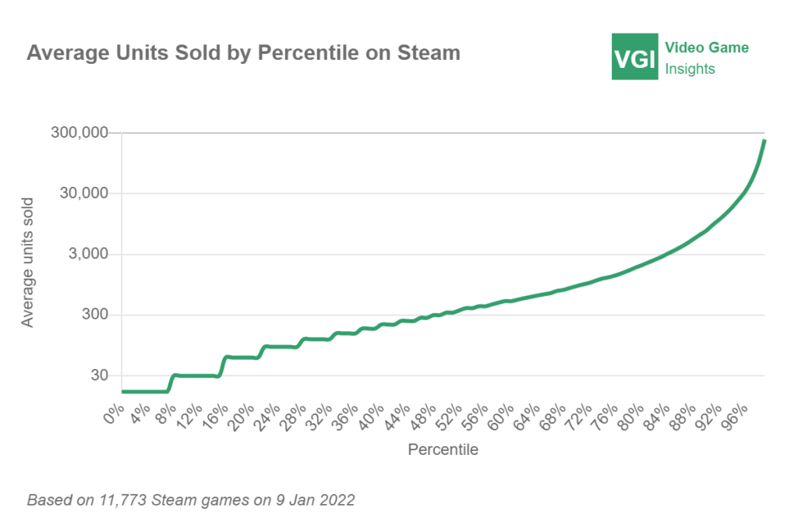Click the chart title about Steam percentiles
Viewport: 798px width, 532px height.
tap(243, 53)
